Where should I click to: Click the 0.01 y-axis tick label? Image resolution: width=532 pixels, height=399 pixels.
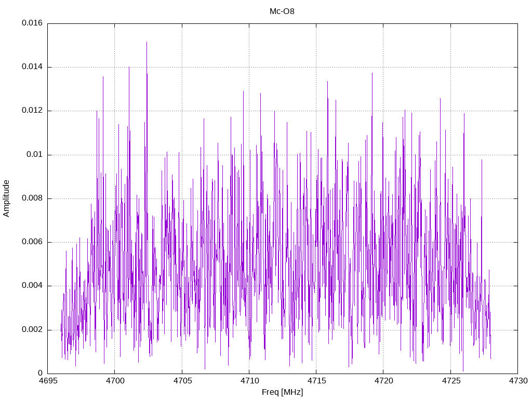point(35,155)
